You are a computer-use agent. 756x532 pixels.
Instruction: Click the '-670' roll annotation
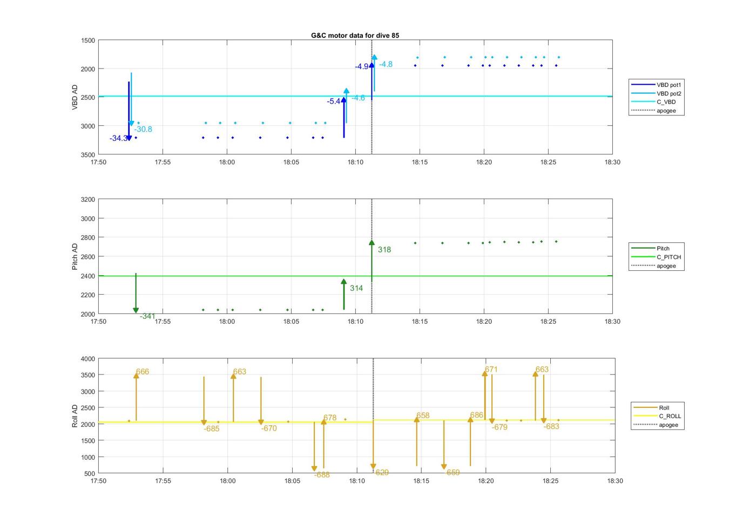click(269, 428)
